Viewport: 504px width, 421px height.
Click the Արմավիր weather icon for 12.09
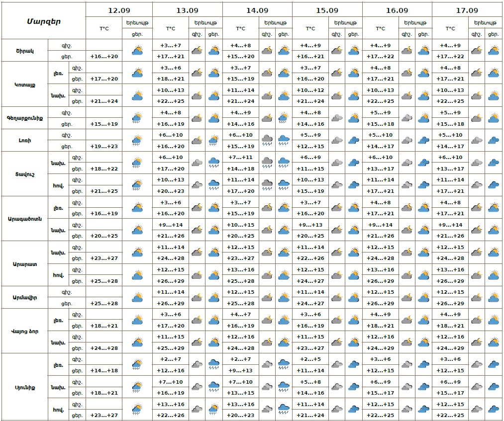click(x=137, y=298)
